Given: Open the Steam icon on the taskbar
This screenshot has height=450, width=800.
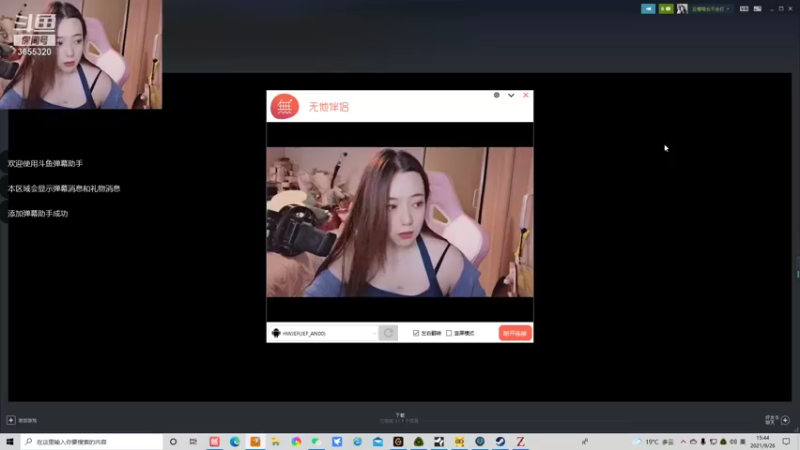Looking at the screenshot, I should (500, 441).
